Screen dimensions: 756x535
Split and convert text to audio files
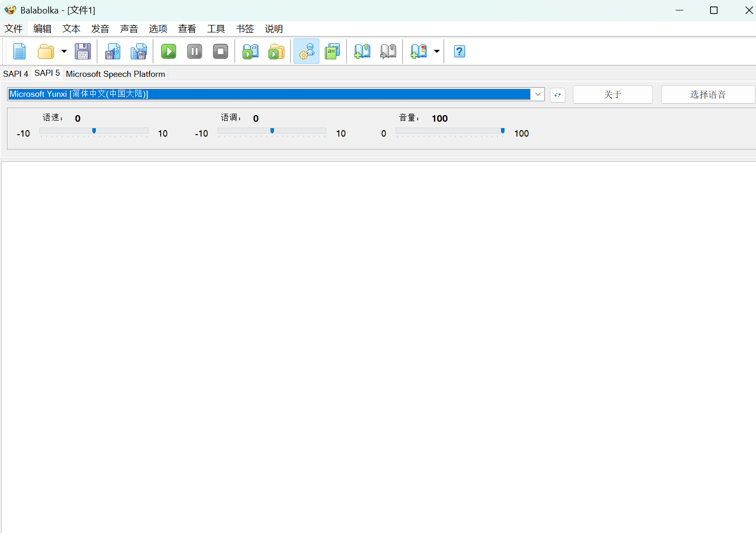click(x=139, y=51)
